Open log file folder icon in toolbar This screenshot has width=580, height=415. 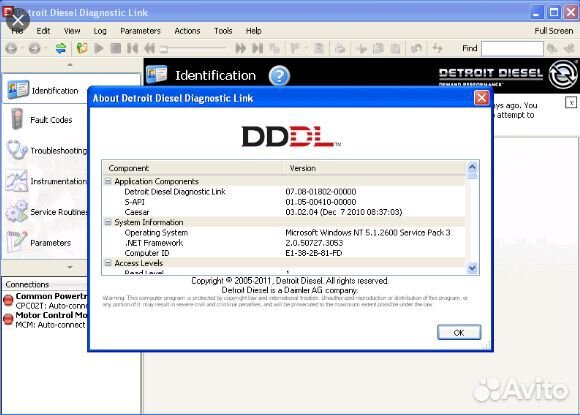(82, 48)
